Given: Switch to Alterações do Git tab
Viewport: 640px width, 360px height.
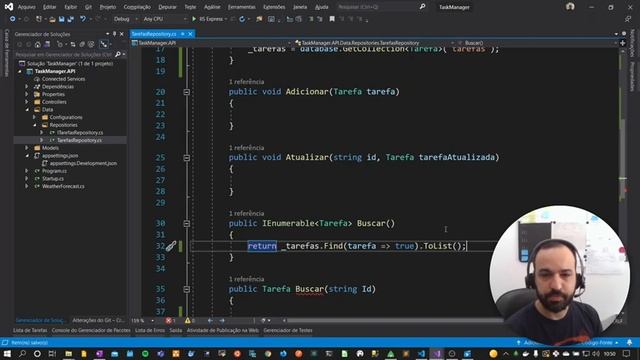Looking at the screenshot, I should click(x=98, y=320).
